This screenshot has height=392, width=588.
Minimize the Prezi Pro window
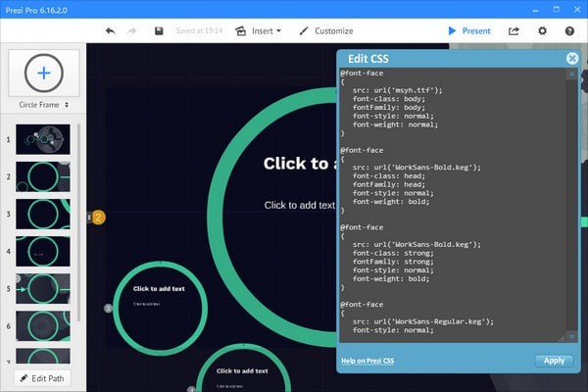[535, 10]
